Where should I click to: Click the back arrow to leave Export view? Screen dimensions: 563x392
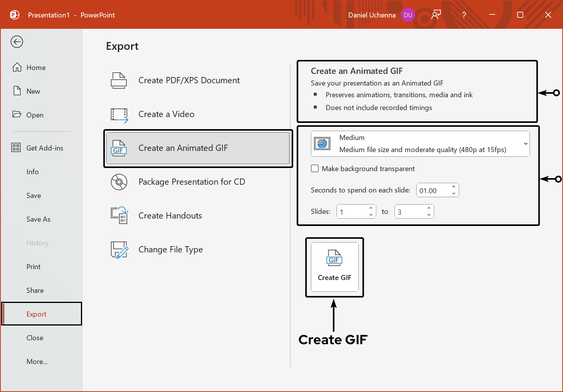click(x=17, y=42)
